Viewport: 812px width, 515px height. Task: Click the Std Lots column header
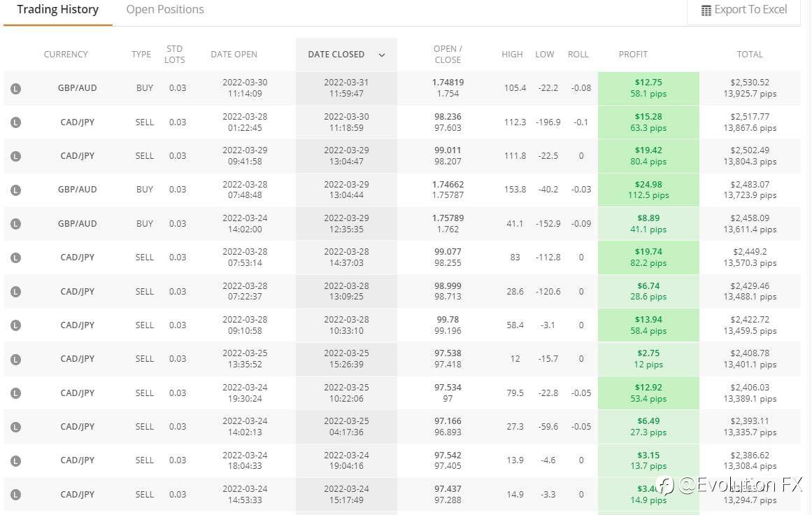(x=175, y=55)
